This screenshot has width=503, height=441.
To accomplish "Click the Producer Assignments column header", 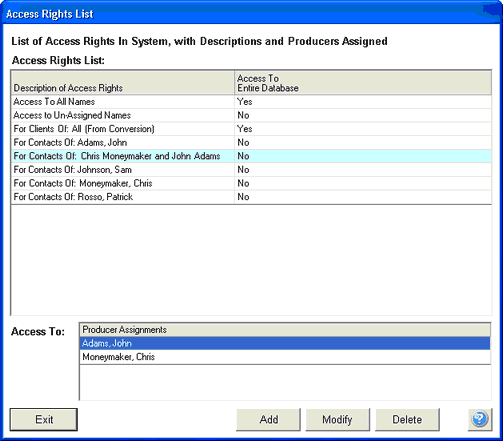I will pyautogui.click(x=285, y=330).
